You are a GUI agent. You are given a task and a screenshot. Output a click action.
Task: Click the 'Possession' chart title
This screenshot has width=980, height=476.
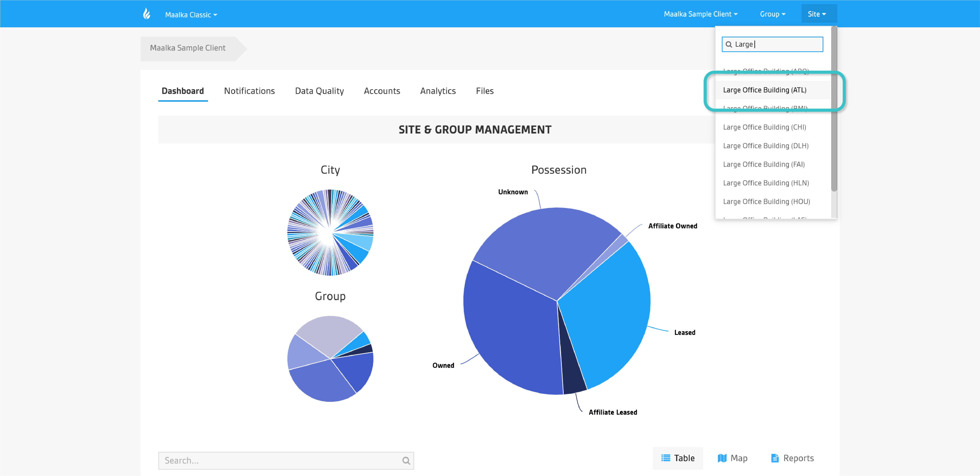(x=558, y=170)
